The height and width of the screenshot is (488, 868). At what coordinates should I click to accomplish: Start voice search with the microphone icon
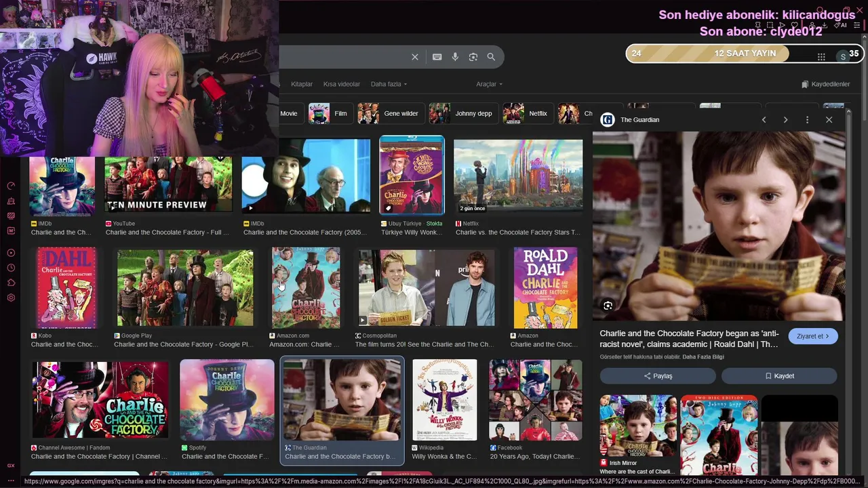click(x=455, y=57)
